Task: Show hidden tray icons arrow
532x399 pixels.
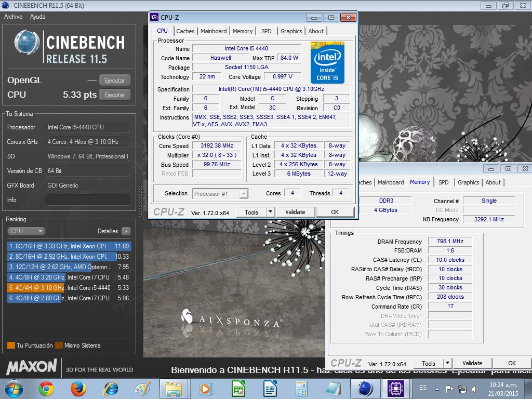Action: 437,389
